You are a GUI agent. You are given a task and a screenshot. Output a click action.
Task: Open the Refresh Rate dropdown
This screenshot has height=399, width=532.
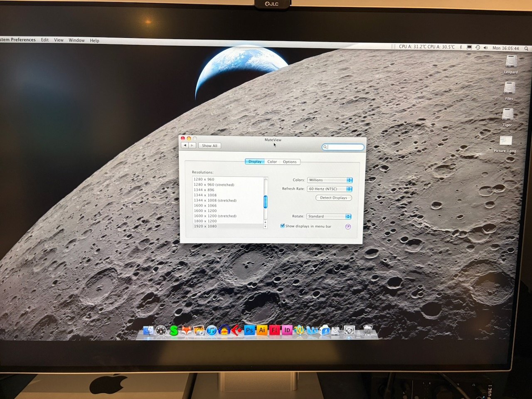point(330,189)
